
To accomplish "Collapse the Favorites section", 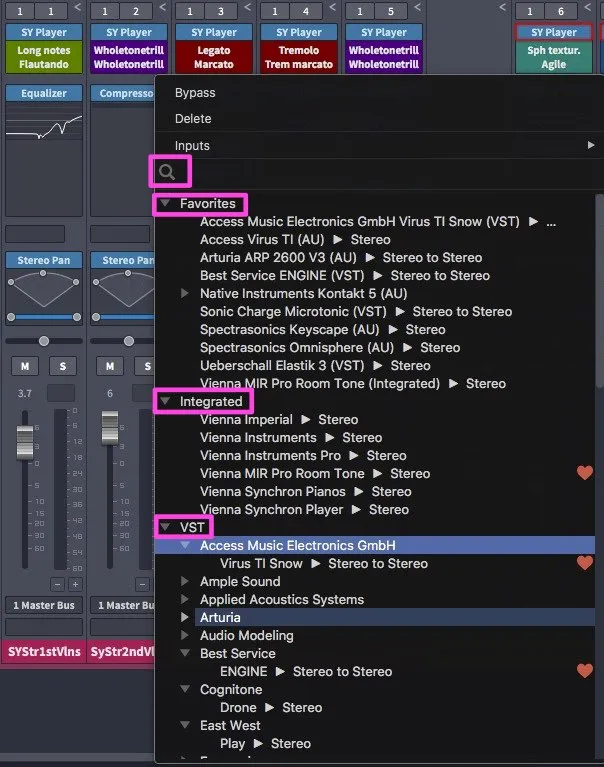I will [165, 203].
